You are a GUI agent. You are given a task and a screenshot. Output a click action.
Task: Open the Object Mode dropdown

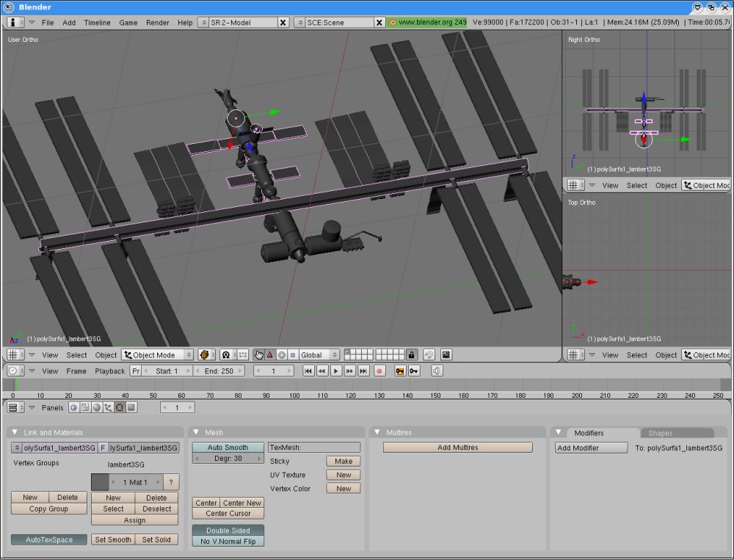tap(157, 355)
